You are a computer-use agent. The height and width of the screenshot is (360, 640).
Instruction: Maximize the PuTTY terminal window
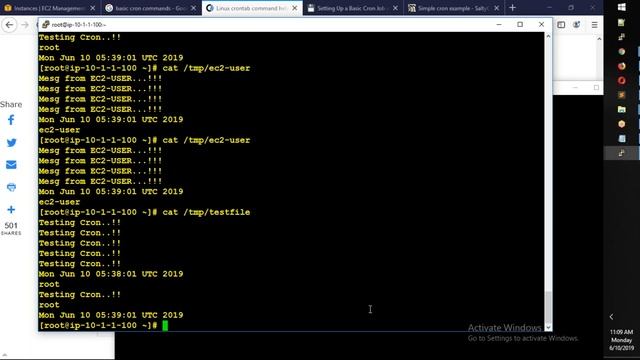click(520, 24)
